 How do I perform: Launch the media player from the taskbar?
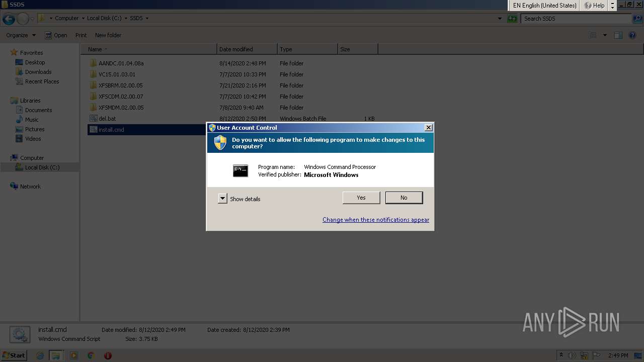74,355
